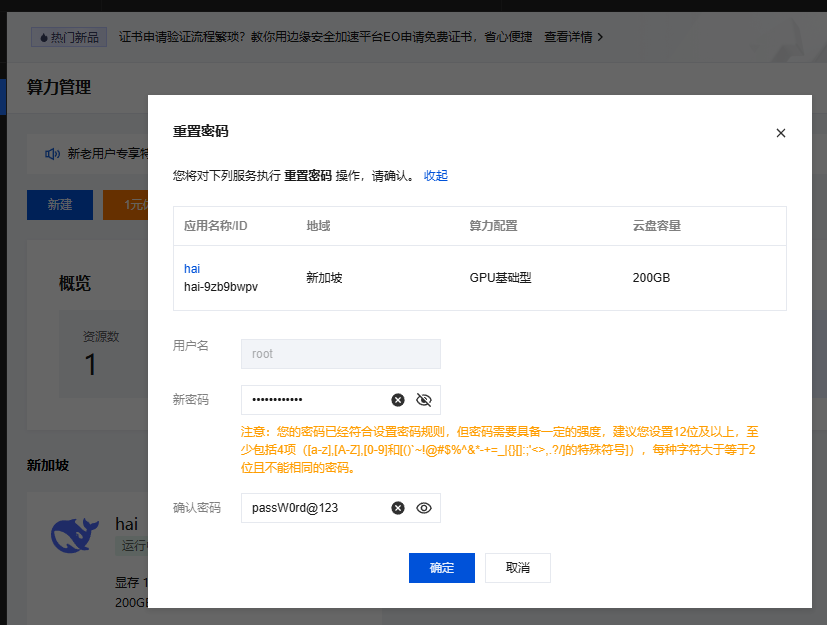Click the 应用名称/ID column header
827x625 pixels.
[215, 226]
